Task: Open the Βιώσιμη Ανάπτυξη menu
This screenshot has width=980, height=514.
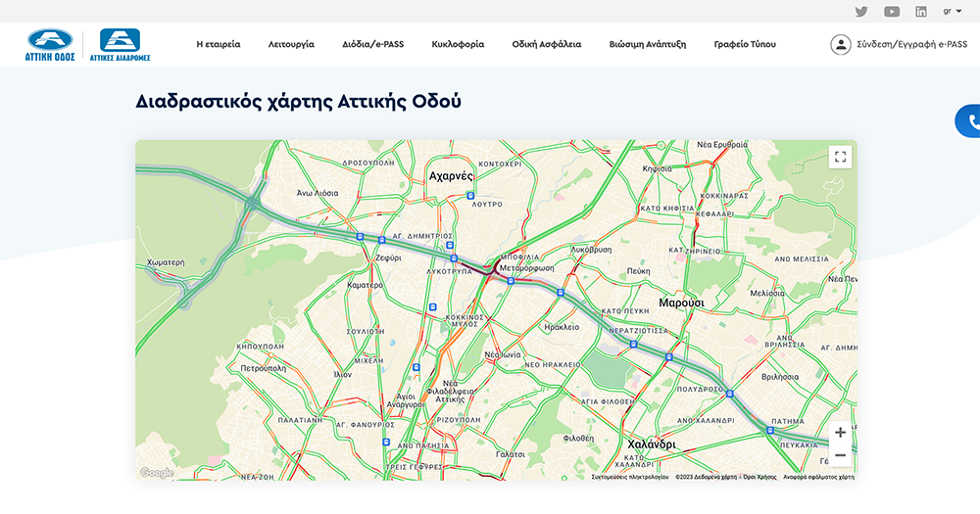Action: coord(647,44)
